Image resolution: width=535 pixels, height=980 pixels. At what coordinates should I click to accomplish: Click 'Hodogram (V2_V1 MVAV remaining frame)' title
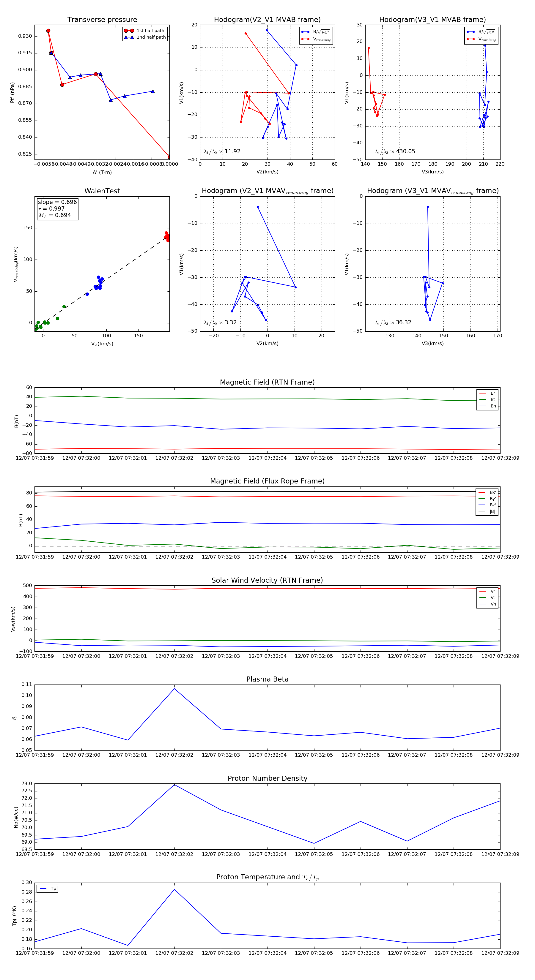(267, 191)
